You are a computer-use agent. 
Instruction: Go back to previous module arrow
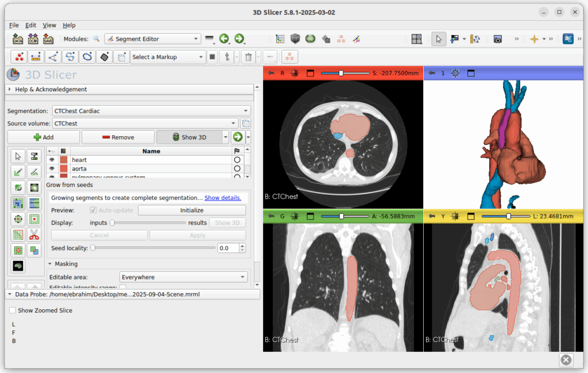[225, 39]
